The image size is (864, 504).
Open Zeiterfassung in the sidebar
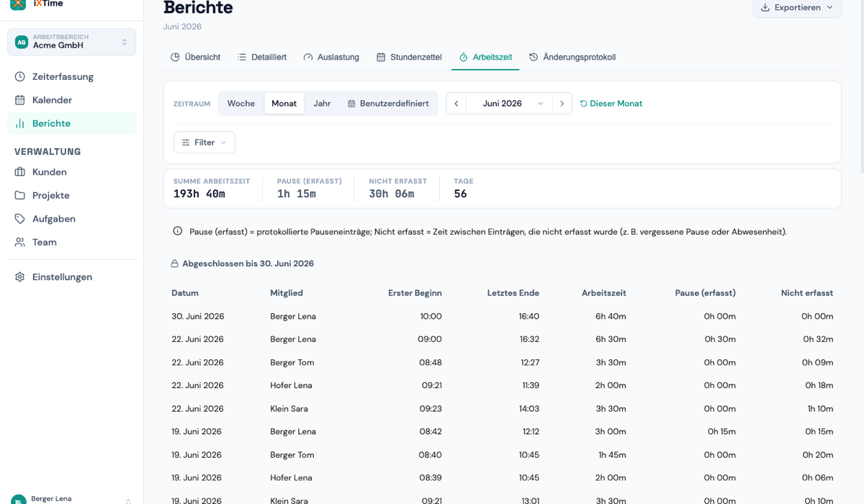(x=71, y=76)
